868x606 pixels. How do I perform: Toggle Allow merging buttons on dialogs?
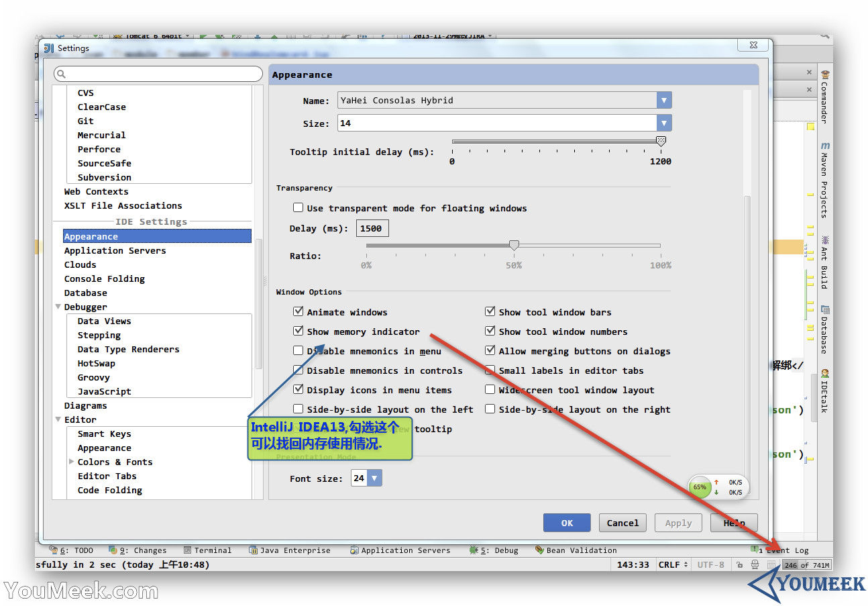(490, 351)
